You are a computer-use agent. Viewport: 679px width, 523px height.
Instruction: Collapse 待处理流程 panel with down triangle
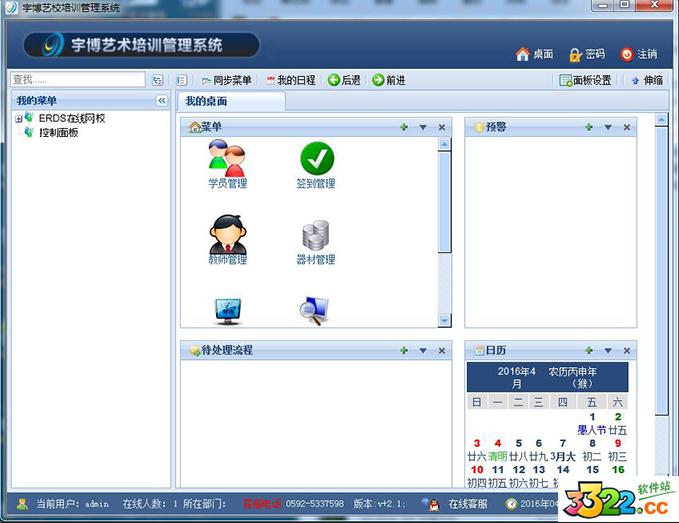423,351
